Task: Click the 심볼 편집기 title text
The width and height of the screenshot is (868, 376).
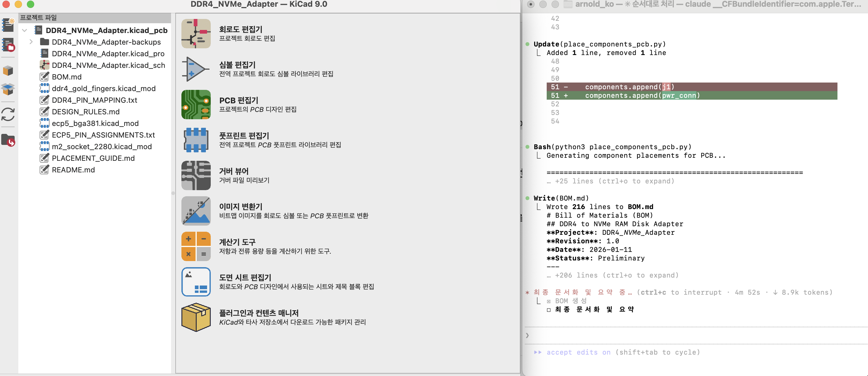Action: (237, 65)
